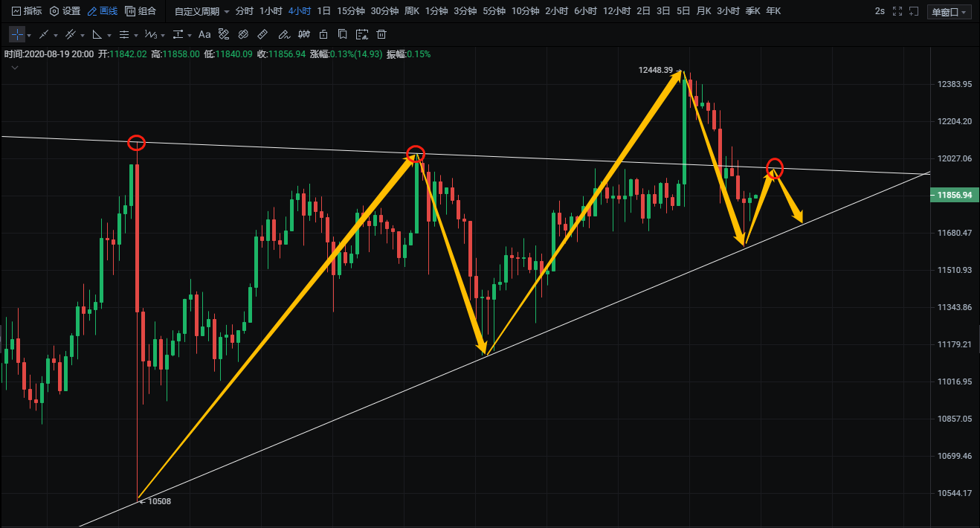The height and width of the screenshot is (528, 980).
Task: Collapse the chart info chevron
Action: pos(14,67)
